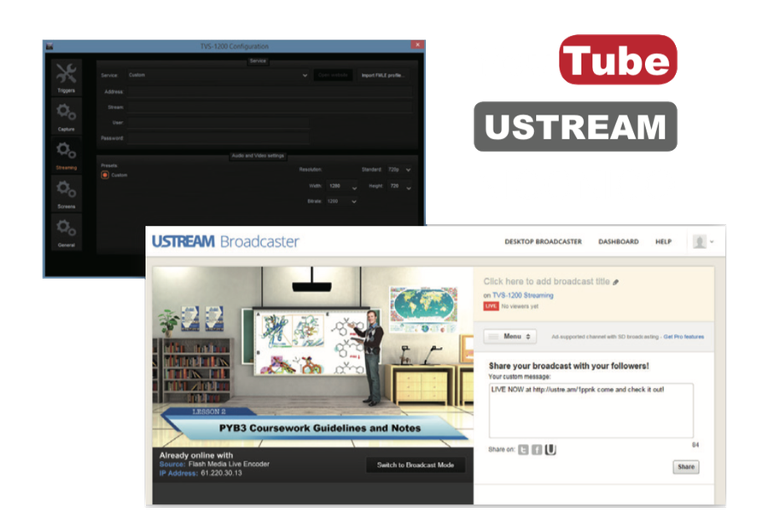The width and height of the screenshot is (768, 532).
Task: Expand the Service dropdown set to Custom
Action: click(218, 75)
